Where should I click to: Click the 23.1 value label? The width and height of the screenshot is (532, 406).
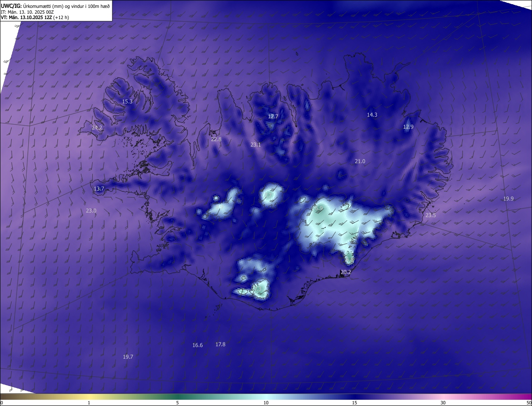256,144
